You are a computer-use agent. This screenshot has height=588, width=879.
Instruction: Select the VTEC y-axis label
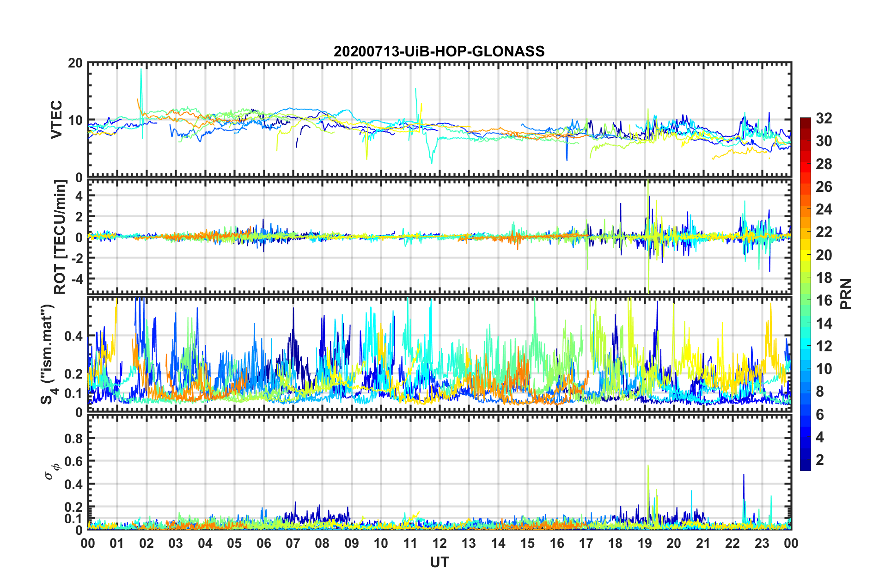[x=56, y=120]
